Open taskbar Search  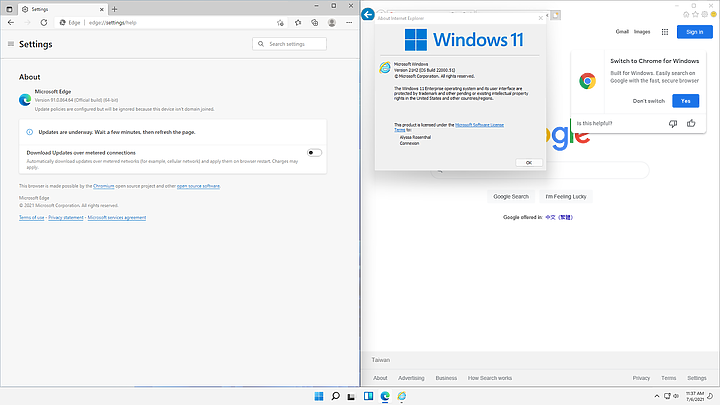pyautogui.click(x=335, y=396)
